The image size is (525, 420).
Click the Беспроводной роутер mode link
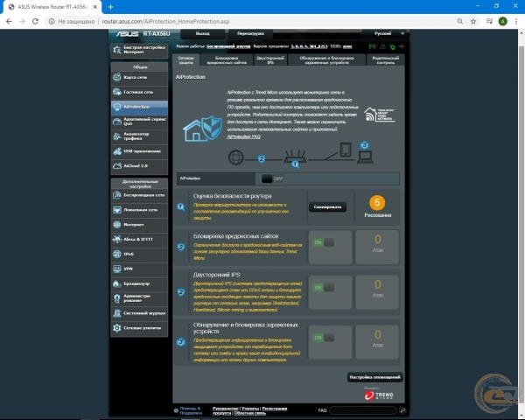click(228, 46)
